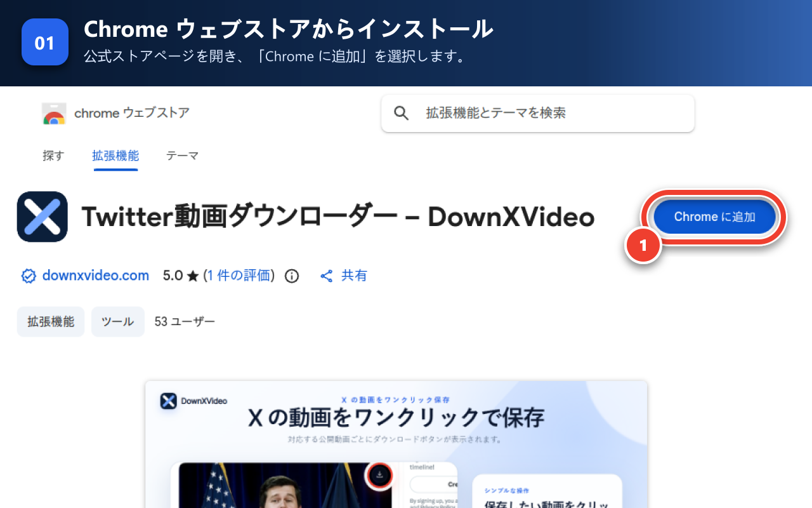Open the promotional screenshot preview
Image resolution: width=812 pixels, height=508 pixels.
396,444
